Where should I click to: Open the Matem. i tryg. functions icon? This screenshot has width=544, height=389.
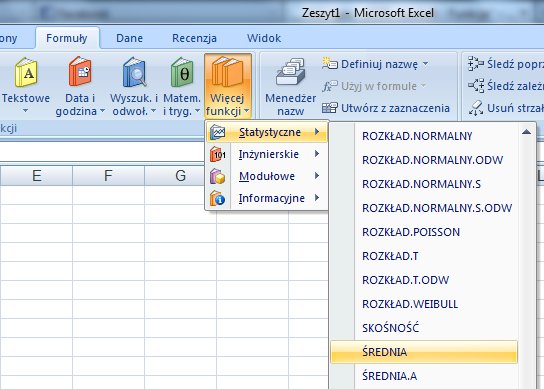click(182, 72)
